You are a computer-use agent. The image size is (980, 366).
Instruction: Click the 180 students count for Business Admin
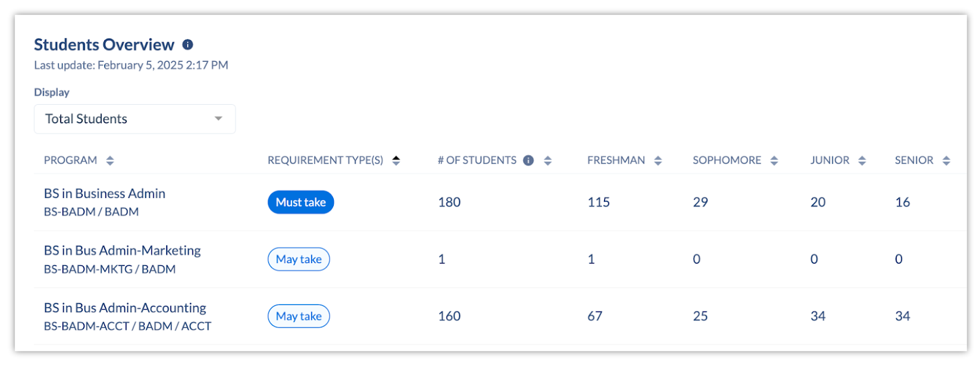coord(450,202)
